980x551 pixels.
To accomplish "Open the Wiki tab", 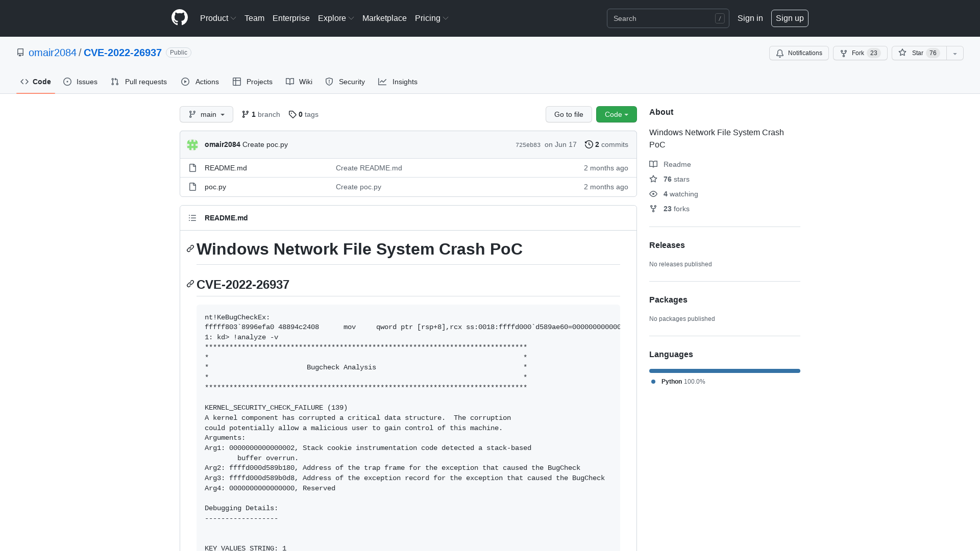I will (299, 82).
